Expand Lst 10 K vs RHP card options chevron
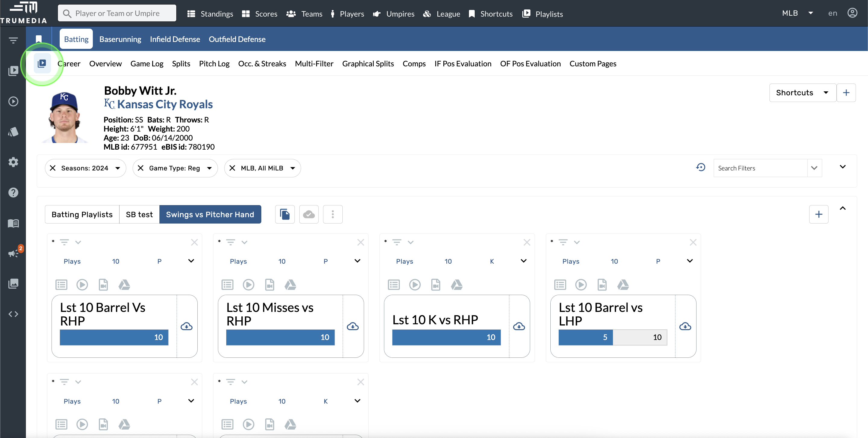This screenshot has width=868, height=438. [523, 261]
